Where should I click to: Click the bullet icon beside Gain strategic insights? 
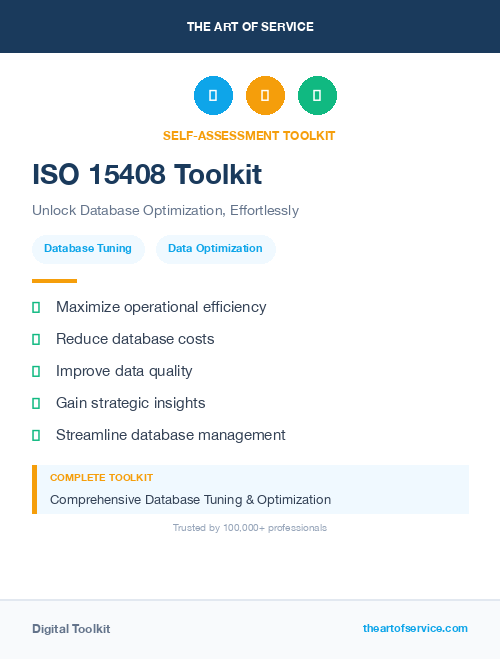coord(36,403)
